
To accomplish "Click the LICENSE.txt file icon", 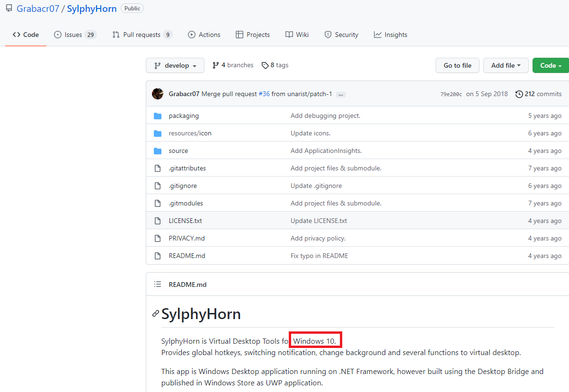I will (x=158, y=221).
